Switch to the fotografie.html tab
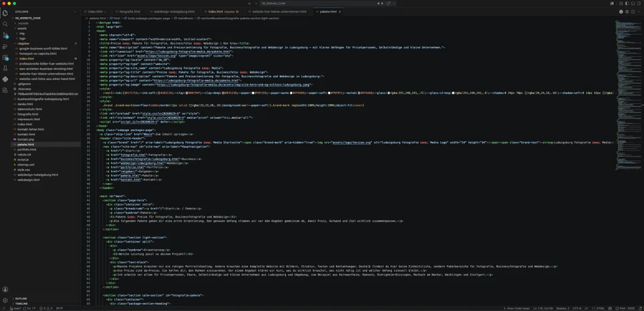This screenshot has height=311, width=644. pyautogui.click(x=129, y=11)
